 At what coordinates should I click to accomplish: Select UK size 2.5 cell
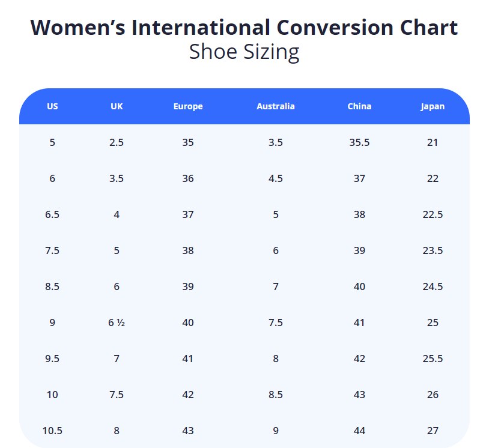pyautogui.click(x=117, y=142)
